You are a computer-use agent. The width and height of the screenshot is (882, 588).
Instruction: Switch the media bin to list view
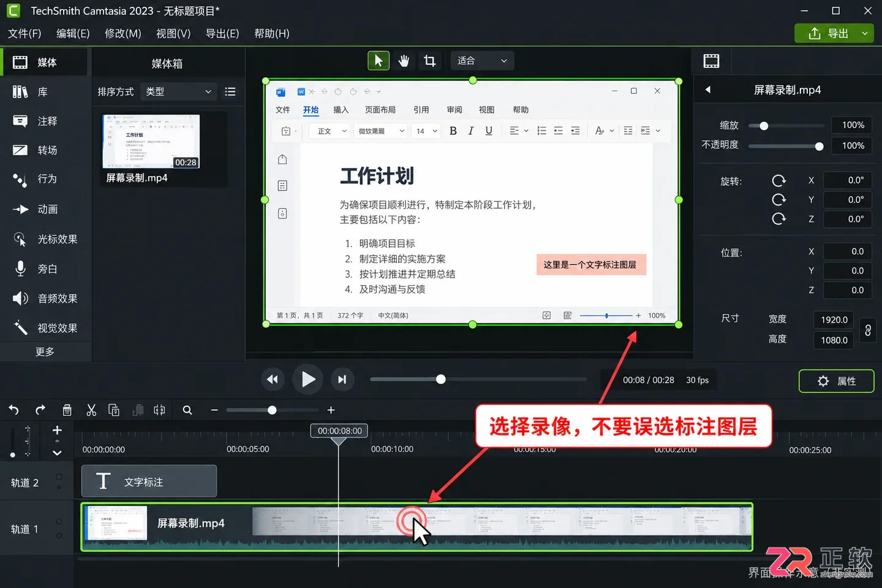pyautogui.click(x=230, y=91)
